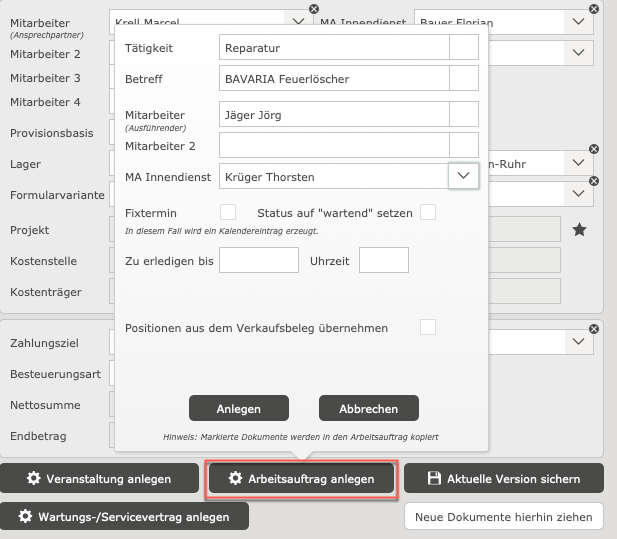Open the Mitarbeiter Ausführender dropdown
This screenshot has height=539, width=617.
(464, 114)
